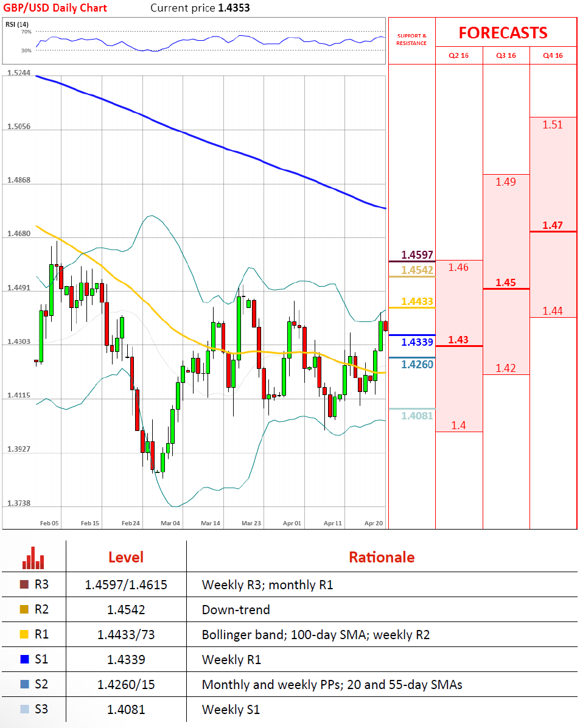
Task: Click the Q3 forecast high value 1.49
Action: (x=506, y=182)
